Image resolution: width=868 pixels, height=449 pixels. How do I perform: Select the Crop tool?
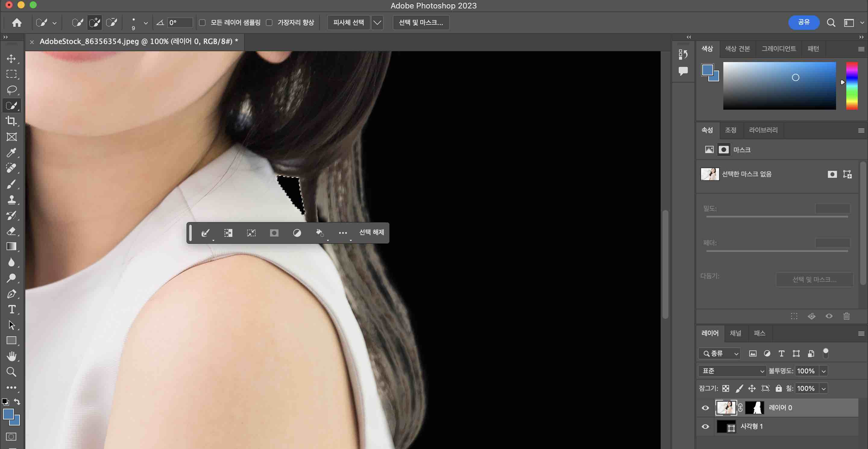tap(11, 121)
